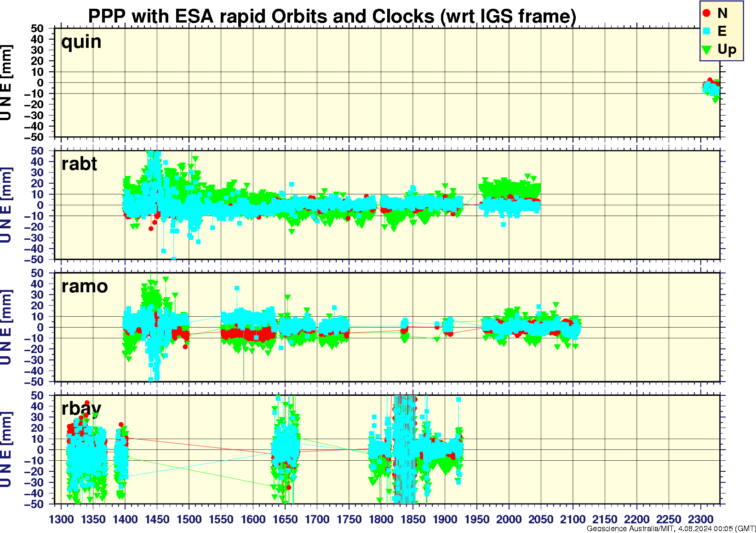Click the 1450 x-axis tick label
This screenshot has width=756, height=533.
pyautogui.click(x=157, y=519)
